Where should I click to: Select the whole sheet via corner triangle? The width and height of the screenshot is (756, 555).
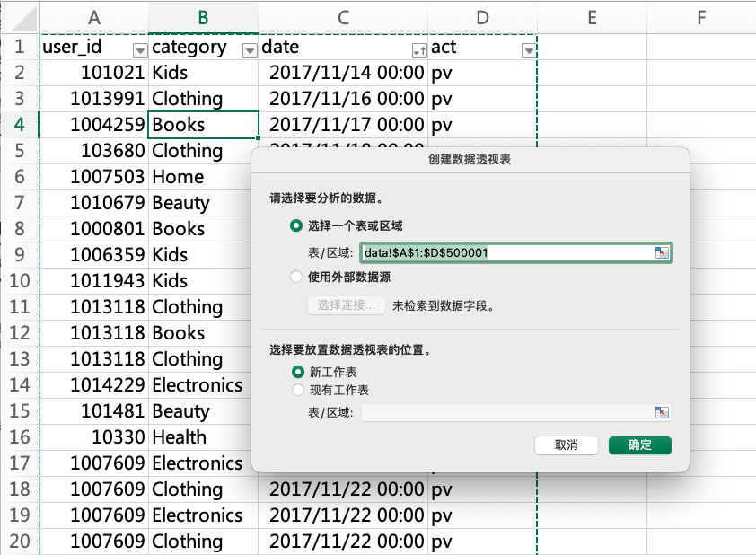click(22, 19)
